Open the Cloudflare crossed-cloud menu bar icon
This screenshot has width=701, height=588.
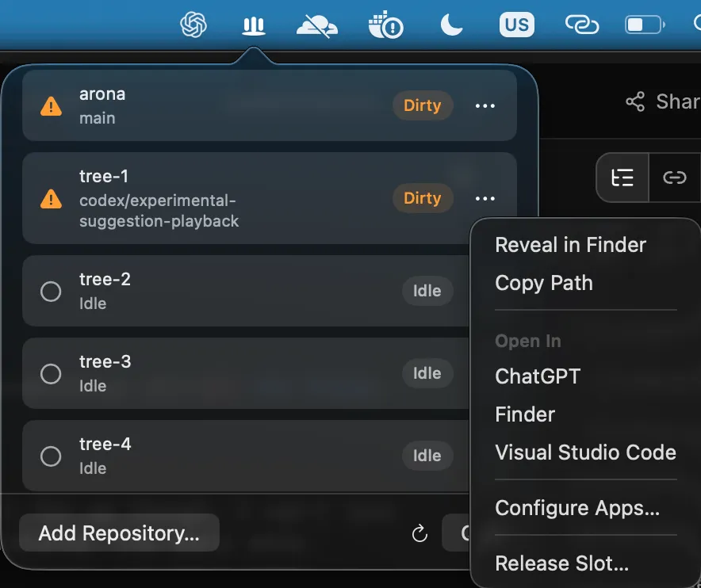317,25
